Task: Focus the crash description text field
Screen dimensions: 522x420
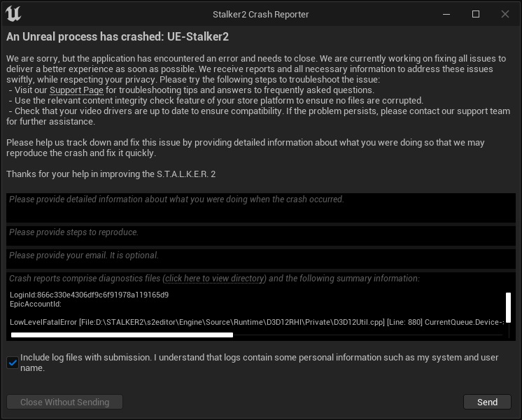Action: (x=260, y=208)
